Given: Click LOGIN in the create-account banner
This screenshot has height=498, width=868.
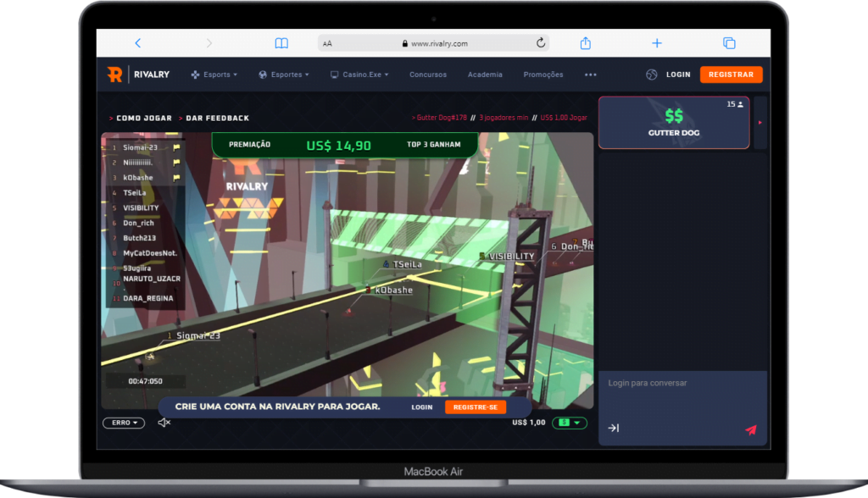Looking at the screenshot, I should coord(422,407).
